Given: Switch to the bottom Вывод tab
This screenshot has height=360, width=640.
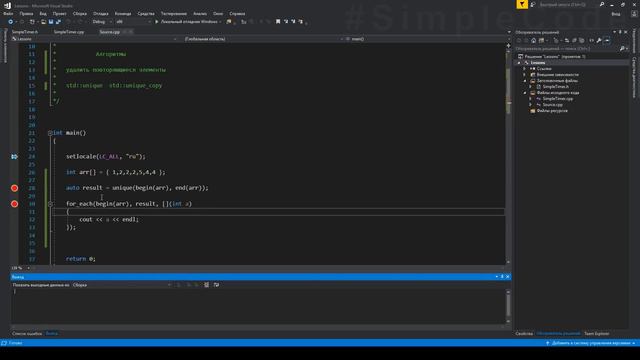Looking at the screenshot, I should click(51, 333).
